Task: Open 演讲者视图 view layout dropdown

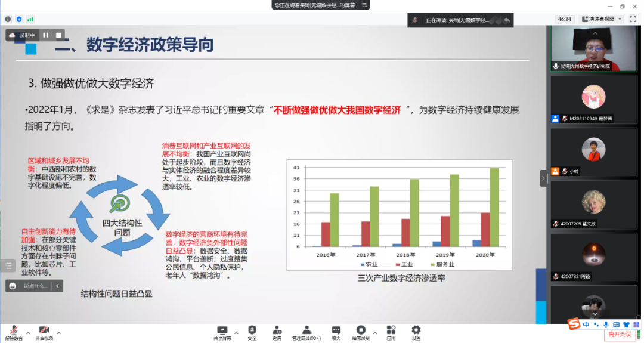Action: 602,19
